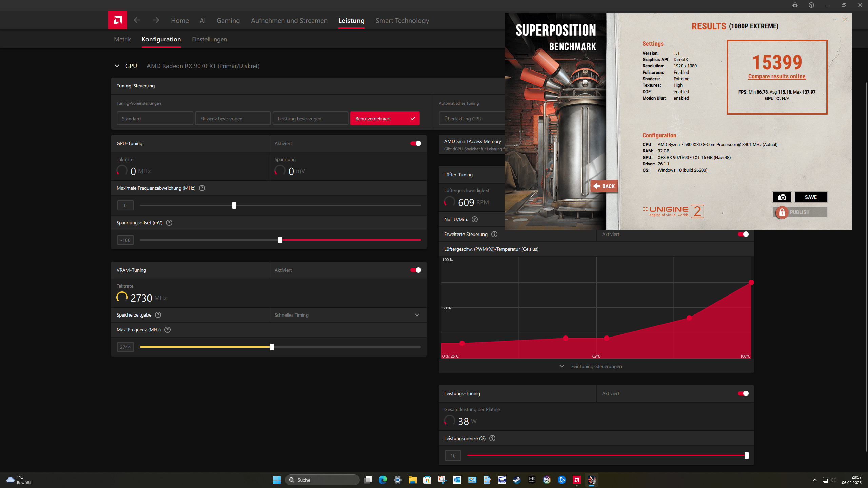Collapse the GPU section chevron
This screenshot has height=488, width=868.
(x=117, y=66)
